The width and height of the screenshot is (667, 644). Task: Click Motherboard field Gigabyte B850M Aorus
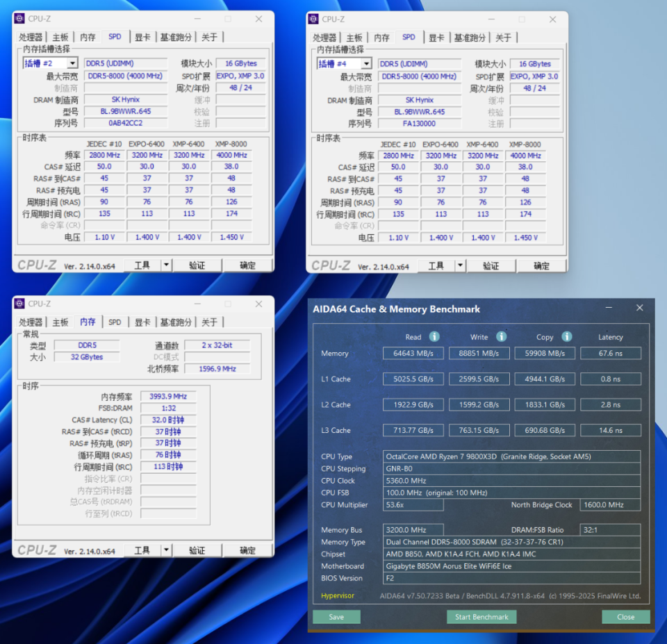[512, 566]
